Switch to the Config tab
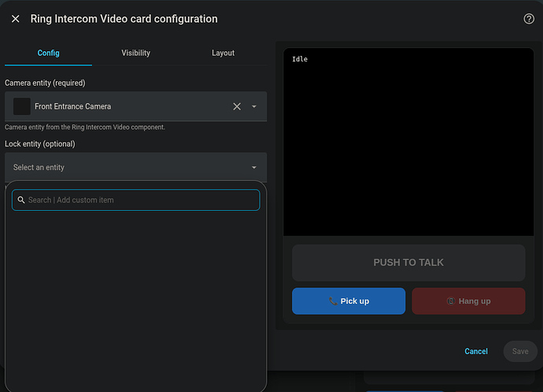 (x=49, y=53)
